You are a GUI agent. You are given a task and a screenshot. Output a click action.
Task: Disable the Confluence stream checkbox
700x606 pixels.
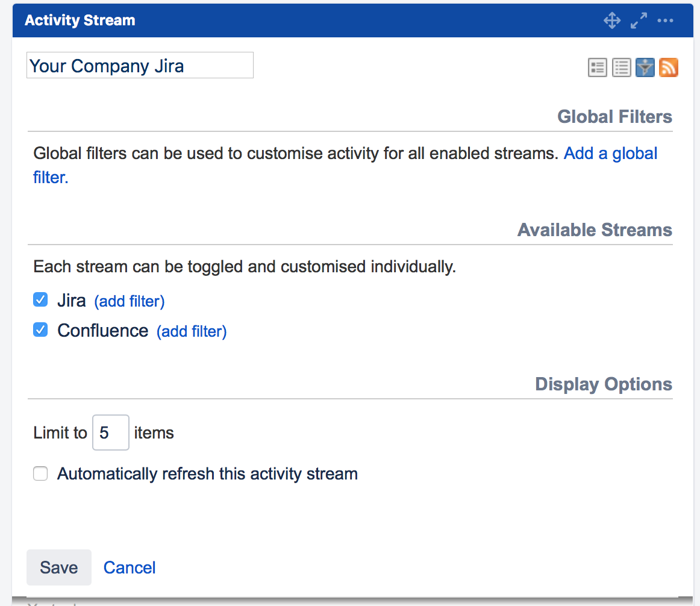tap(40, 330)
